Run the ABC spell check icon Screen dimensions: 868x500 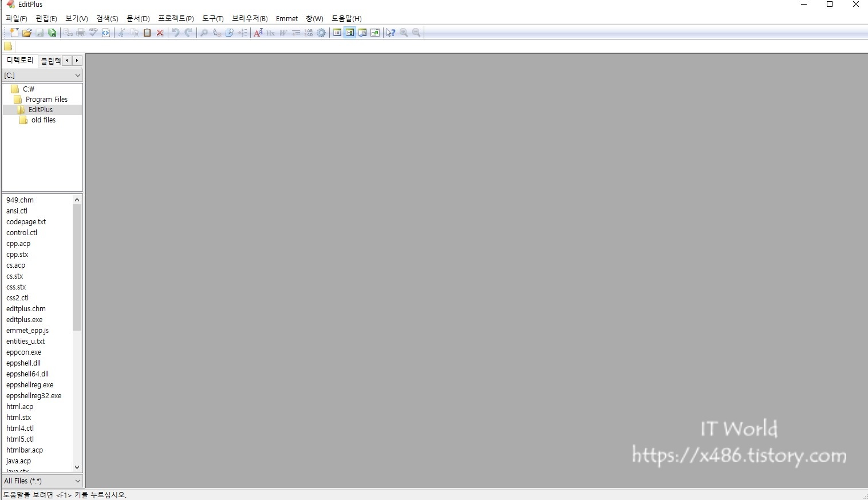[x=93, y=33]
